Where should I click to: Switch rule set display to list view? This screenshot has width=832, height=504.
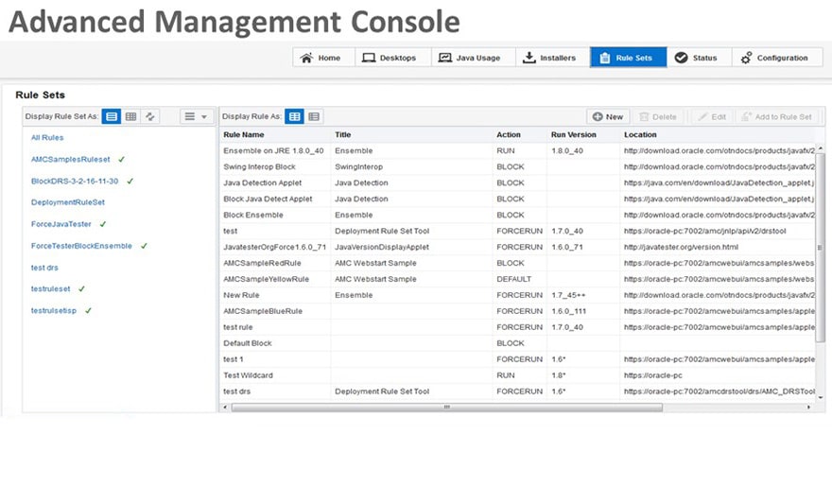point(112,116)
